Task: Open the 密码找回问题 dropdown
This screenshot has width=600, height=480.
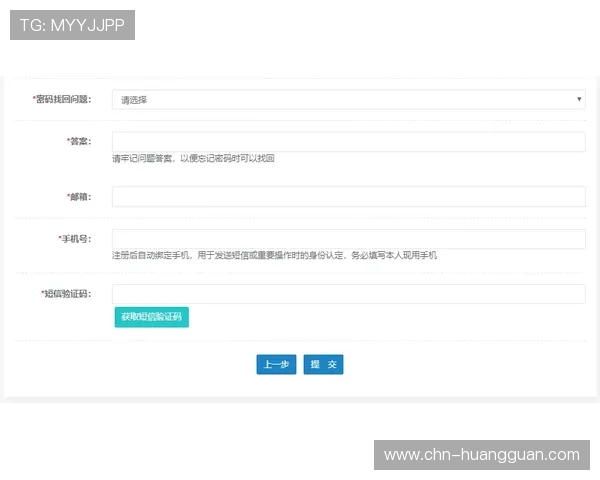Action: (349, 100)
